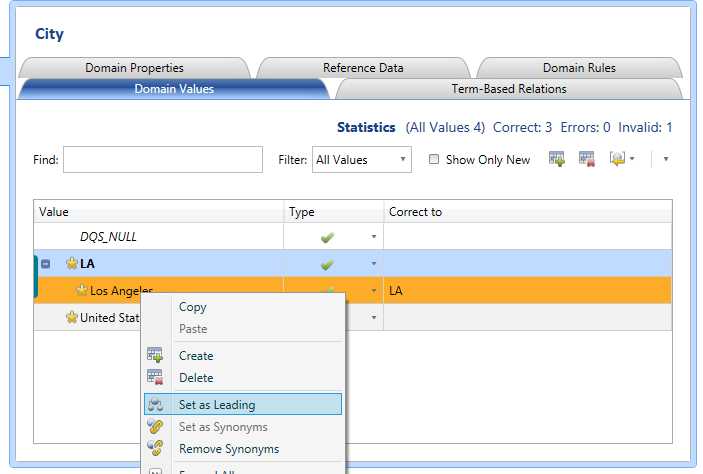
Task: Switch to the Reference Data tab
Action: (x=363, y=68)
